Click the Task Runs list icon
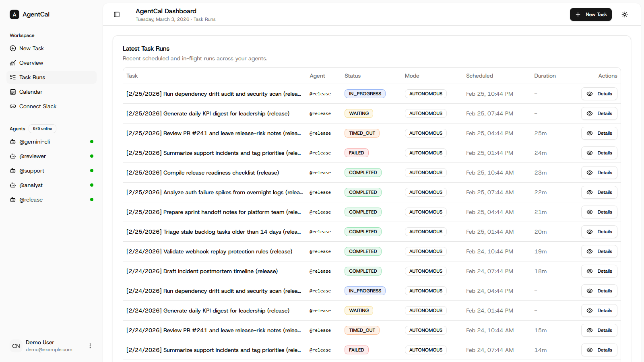 tap(13, 77)
